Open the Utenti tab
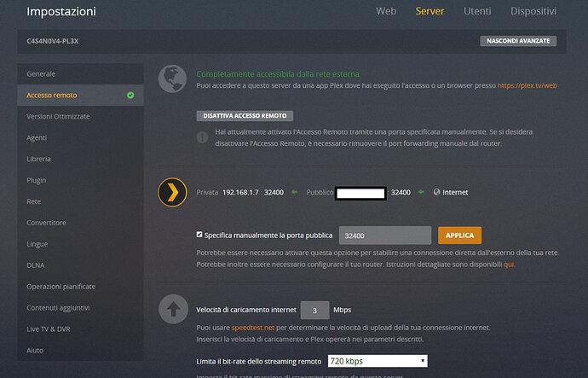 click(477, 11)
